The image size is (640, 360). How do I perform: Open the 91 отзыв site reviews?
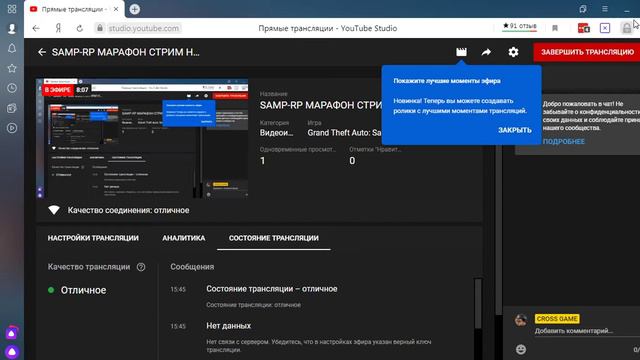[520, 26]
